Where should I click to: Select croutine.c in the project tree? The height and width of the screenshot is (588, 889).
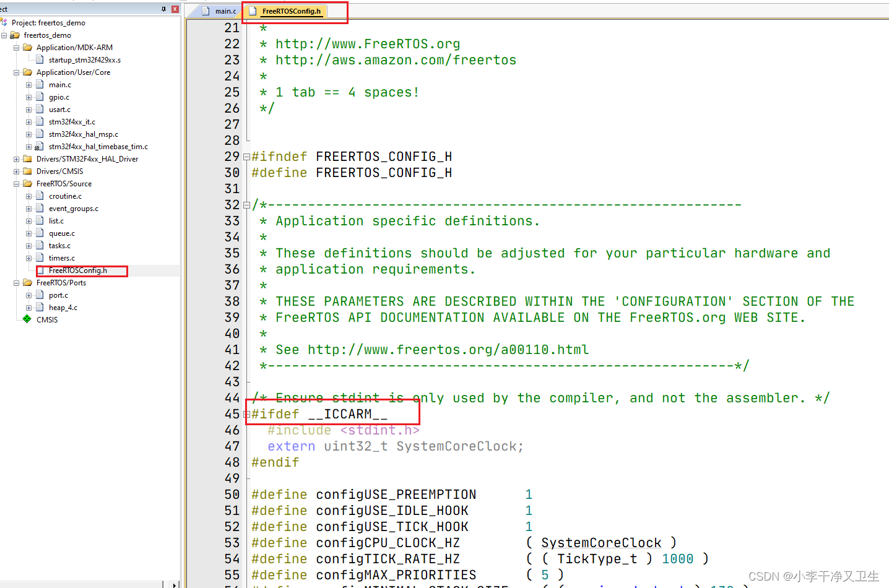click(x=65, y=196)
